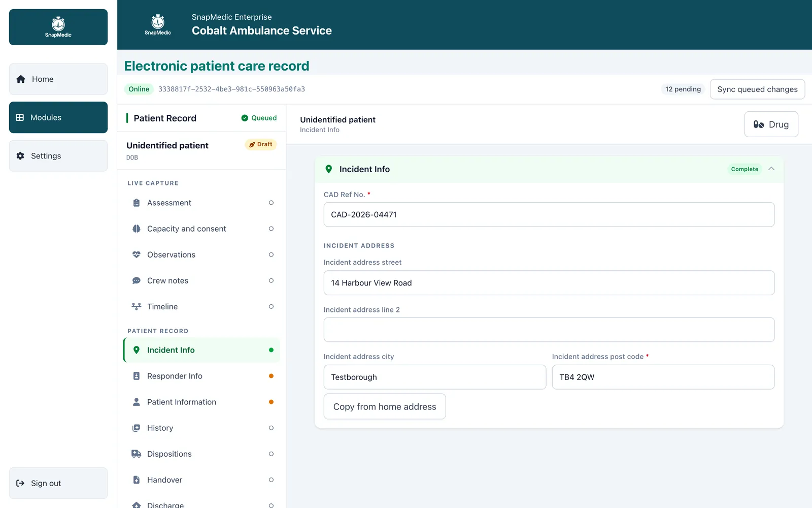Open Observations
812x508 pixels.
(202, 255)
